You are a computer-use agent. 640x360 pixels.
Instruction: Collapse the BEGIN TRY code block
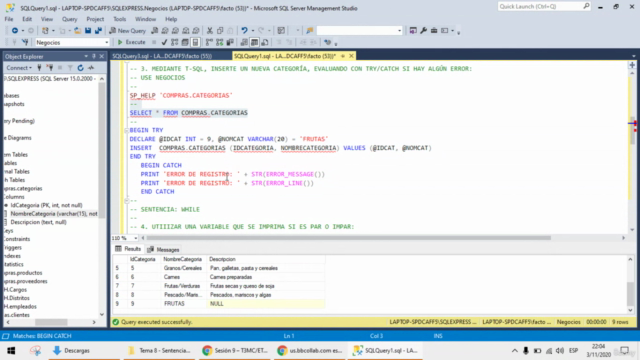[127, 130]
